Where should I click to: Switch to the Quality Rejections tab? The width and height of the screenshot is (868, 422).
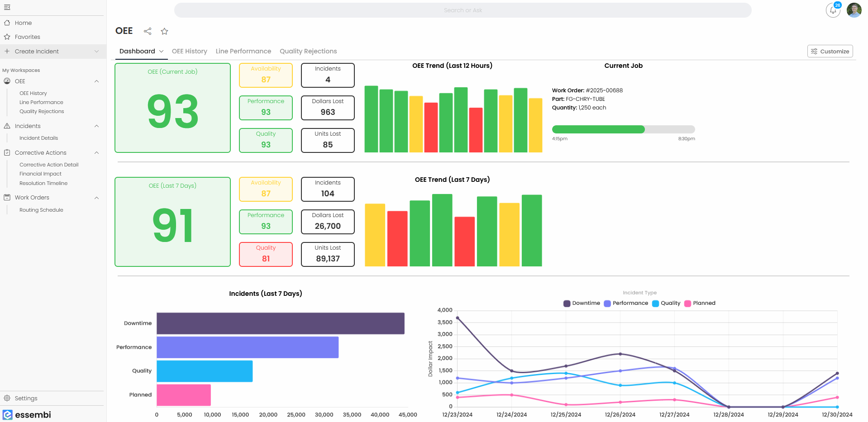click(x=308, y=51)
